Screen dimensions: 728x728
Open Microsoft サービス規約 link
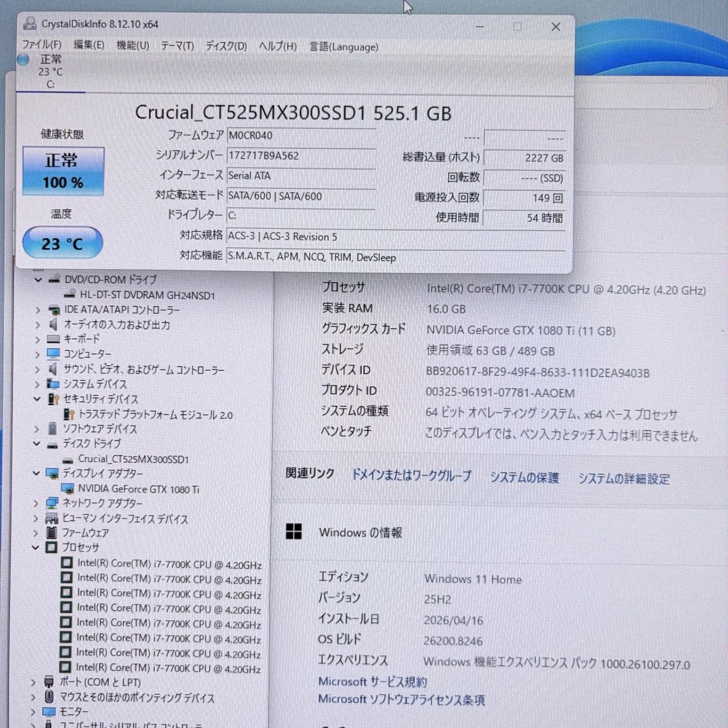coord(372,682)
